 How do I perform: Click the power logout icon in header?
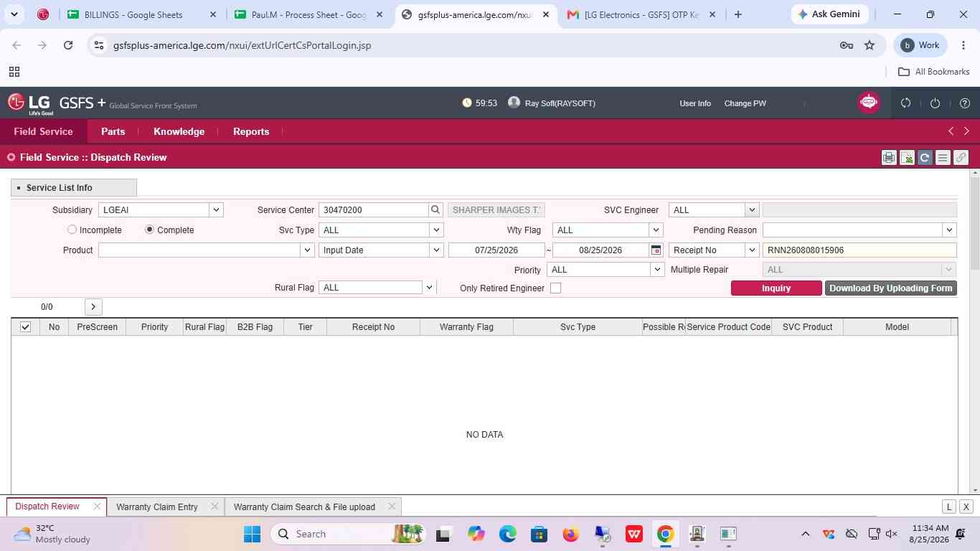pyautogui.click(x=935, y=103)
